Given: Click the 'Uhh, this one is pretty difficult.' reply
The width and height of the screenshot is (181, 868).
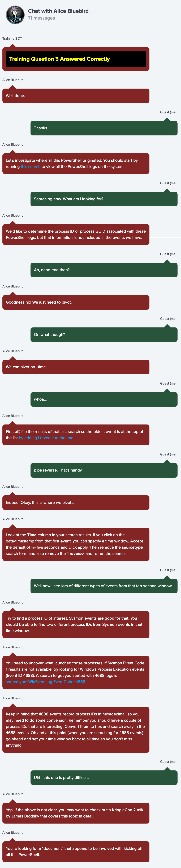Looking at the screenshot, I should coord(104,777).
